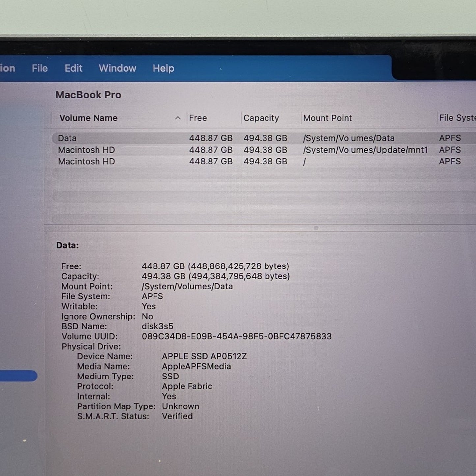Click the APPLE SSD AP0512Z device name
This screenshot has width=476, height=476.
[x=204, y=356]
